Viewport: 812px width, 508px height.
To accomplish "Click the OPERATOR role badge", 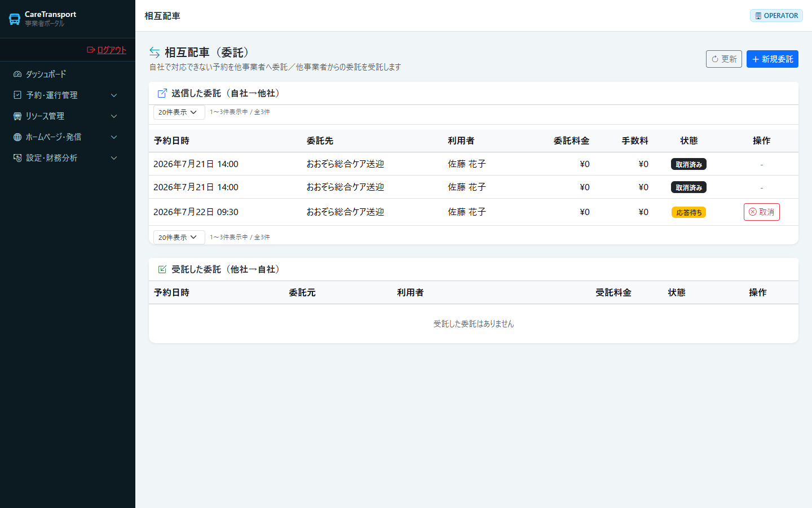I will pyautogui.click(x=776, y=16).
